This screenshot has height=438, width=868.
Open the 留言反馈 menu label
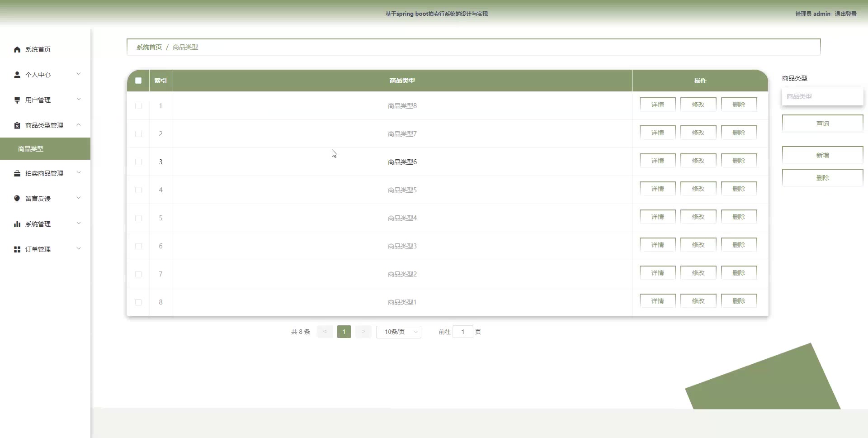click(38, 199)
